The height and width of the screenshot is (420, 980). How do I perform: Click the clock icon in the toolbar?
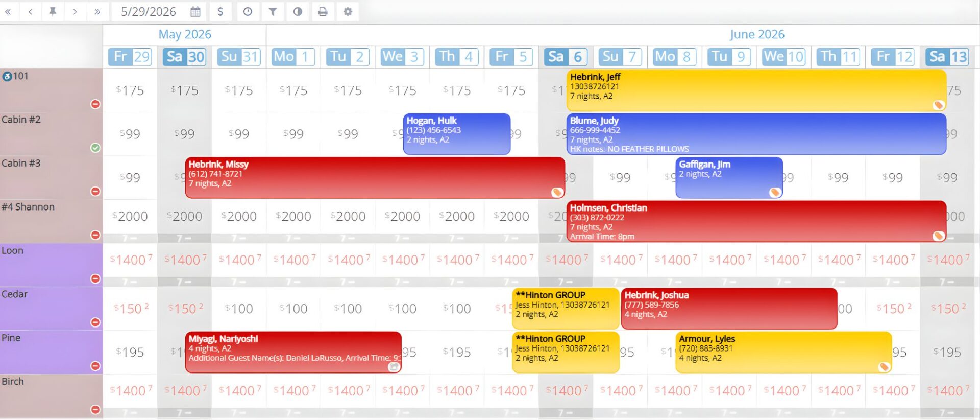248,11
